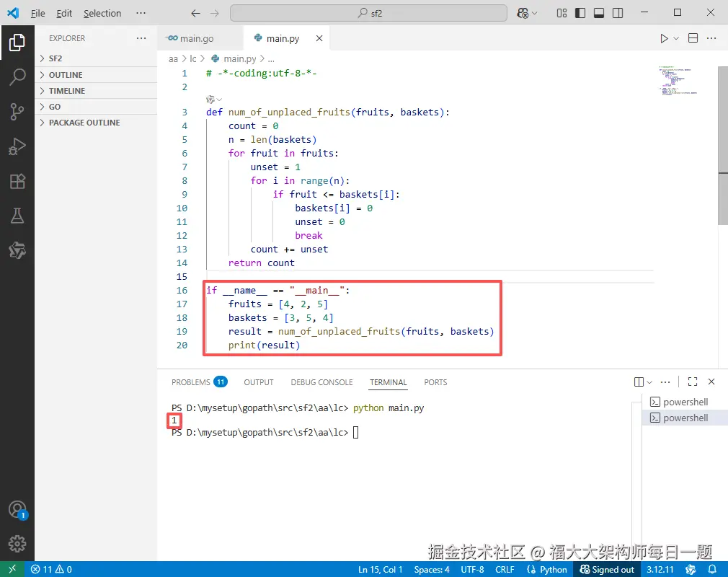The width and height of the screenshot is (728, 577).
Task: Open the Explorer view in activity bar
Action: click(17, 43)
